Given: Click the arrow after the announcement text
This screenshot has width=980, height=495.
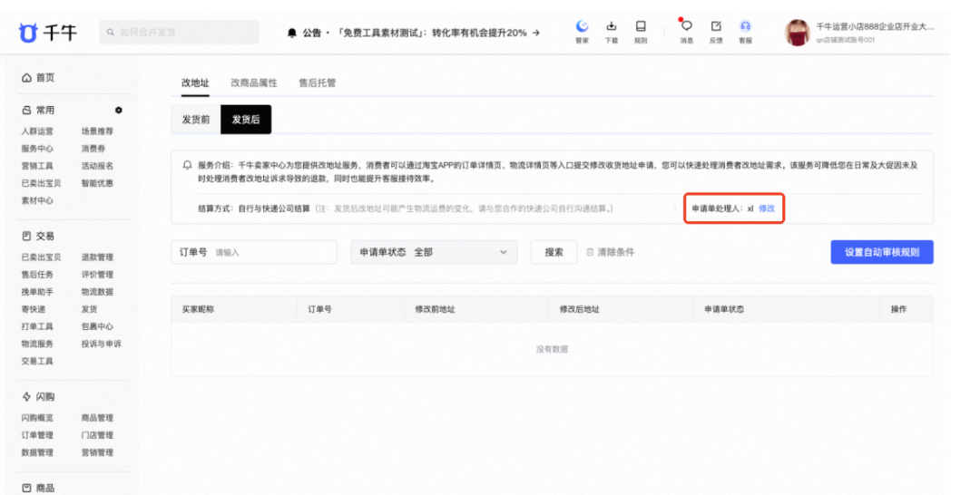Looking at the screenshot, I should tap(535, 33).
